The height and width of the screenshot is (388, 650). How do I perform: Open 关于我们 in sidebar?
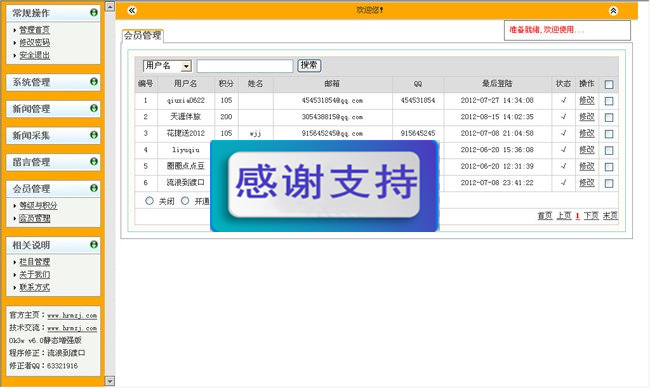(34, 274)
